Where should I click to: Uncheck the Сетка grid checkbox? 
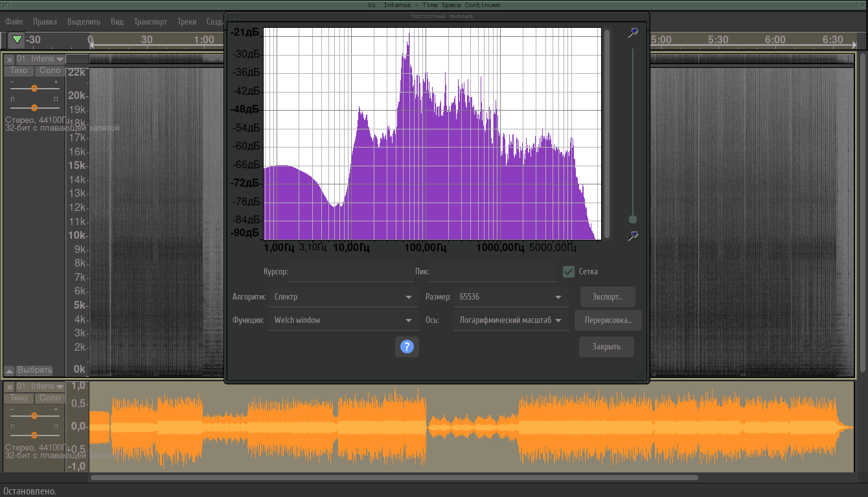[x=569, y=272]
